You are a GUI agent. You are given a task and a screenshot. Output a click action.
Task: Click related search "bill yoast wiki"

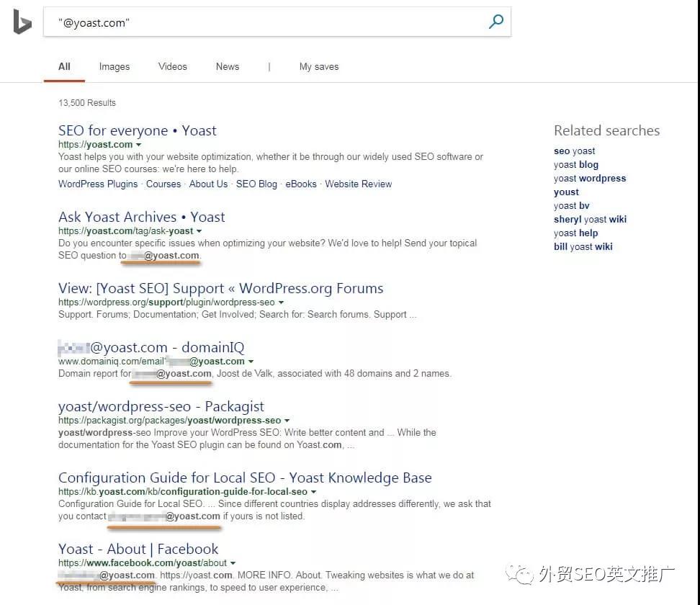coord(583,246)
